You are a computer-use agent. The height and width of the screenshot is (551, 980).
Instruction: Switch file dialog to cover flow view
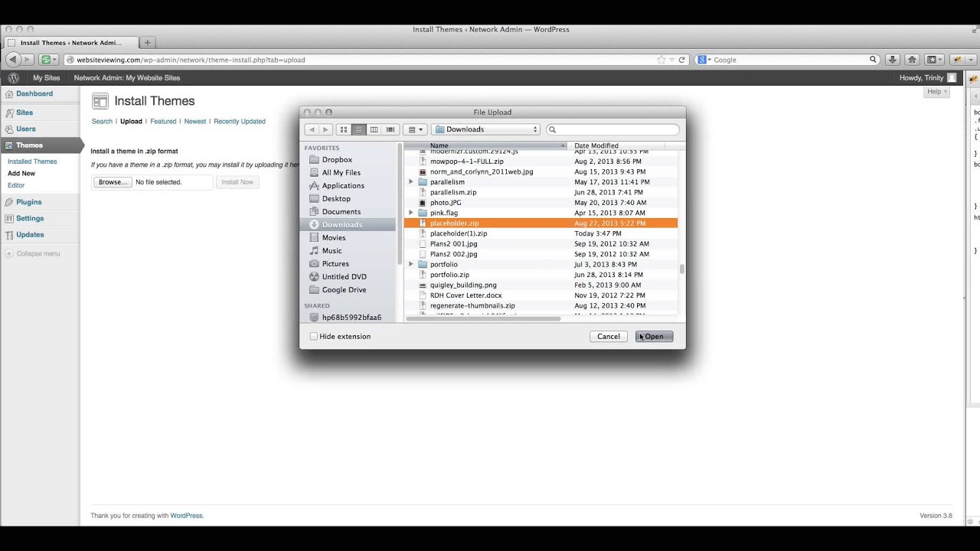[x=390, y=129]
